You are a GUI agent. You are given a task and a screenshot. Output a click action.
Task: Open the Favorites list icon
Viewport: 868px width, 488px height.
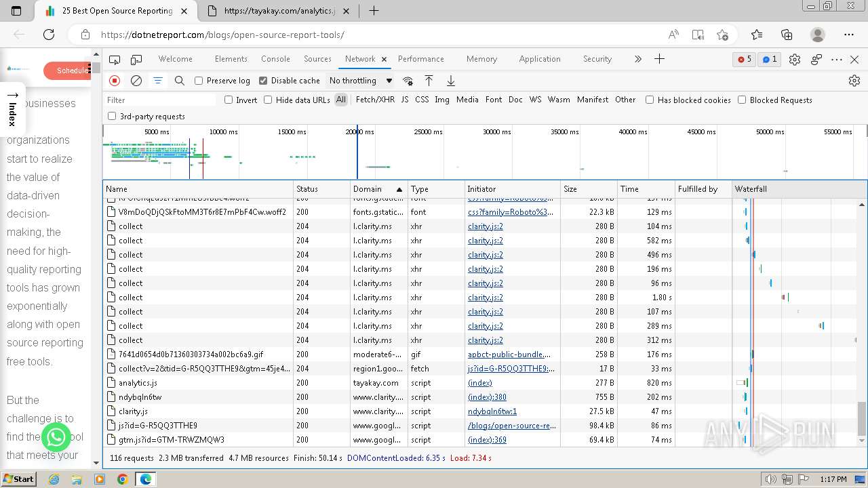tap(757, 35)
